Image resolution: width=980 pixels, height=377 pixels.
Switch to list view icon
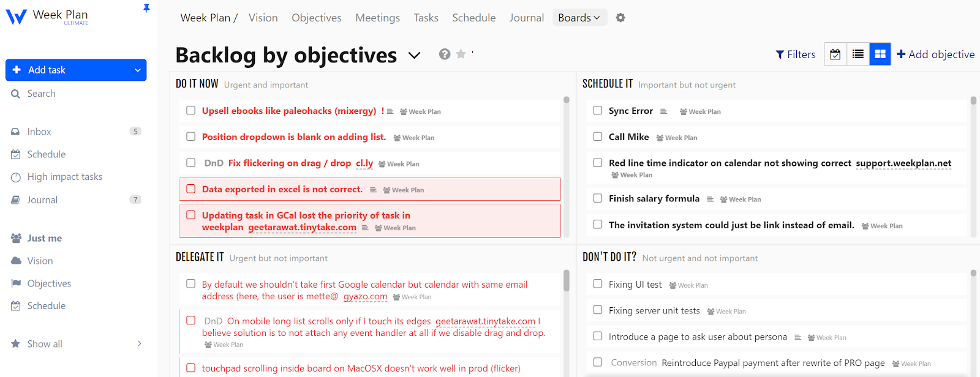click(858, 54)
